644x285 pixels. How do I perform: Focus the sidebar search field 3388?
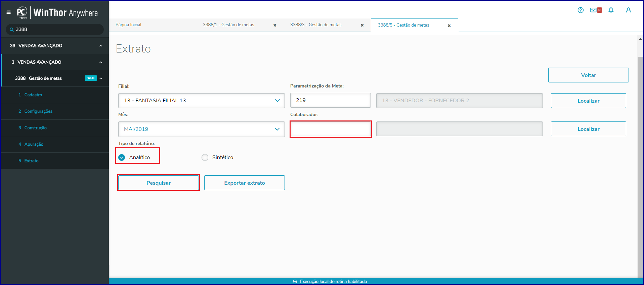coord(55,29)
